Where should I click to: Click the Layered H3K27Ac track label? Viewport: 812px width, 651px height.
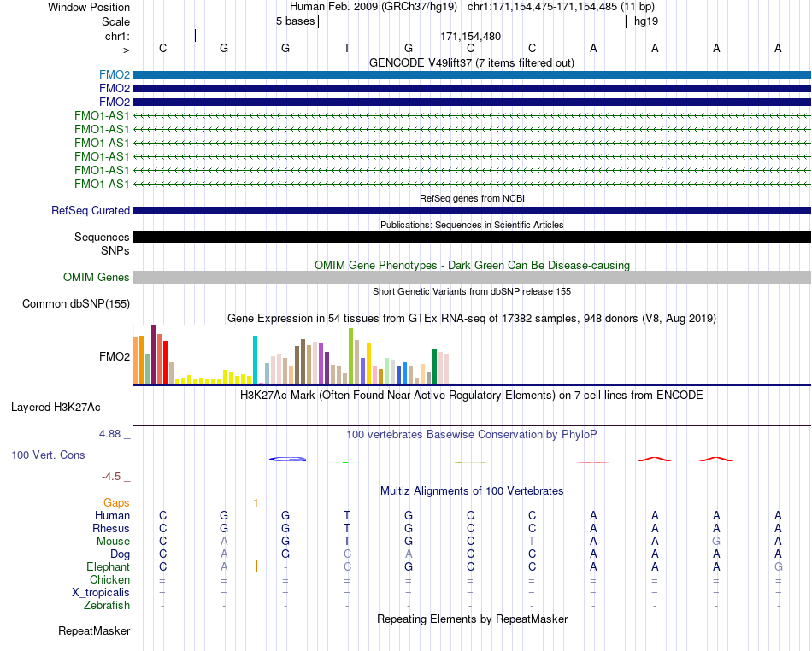tap(56, 408)
